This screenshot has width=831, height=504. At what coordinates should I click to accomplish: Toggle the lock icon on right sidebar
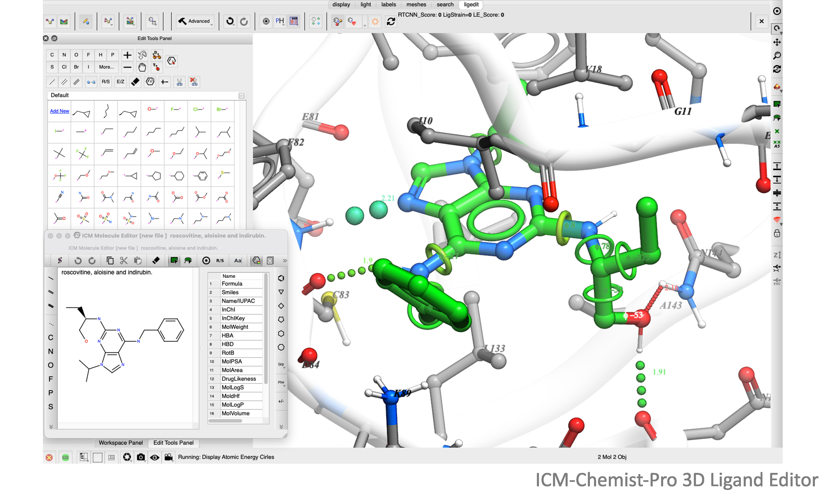pos(777,233)
